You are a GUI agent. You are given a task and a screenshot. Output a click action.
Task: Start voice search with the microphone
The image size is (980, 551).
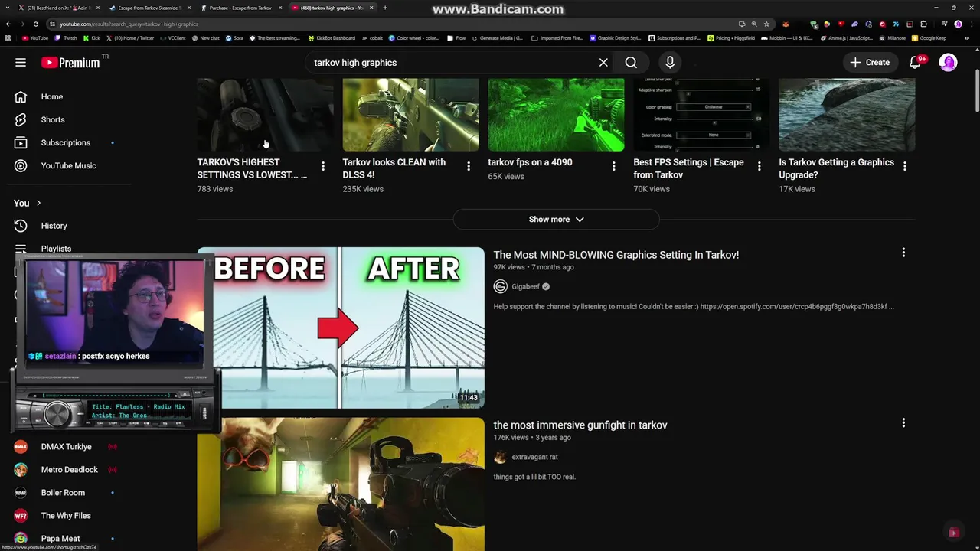click(670, 63)
